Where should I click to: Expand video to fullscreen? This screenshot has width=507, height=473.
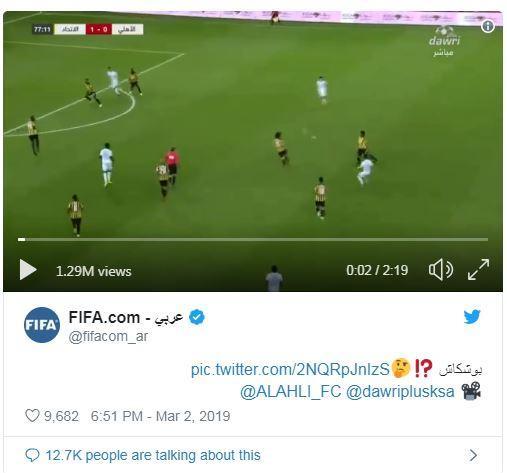(478, 269)
